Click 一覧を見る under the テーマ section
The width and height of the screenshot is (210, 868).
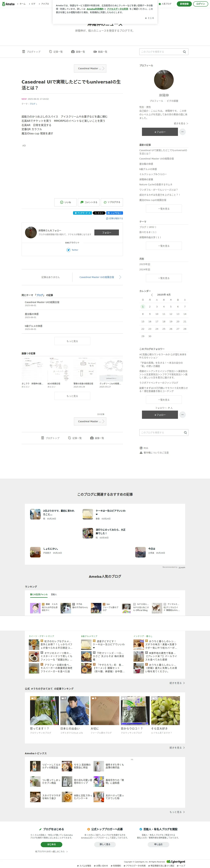click(164, 246)
